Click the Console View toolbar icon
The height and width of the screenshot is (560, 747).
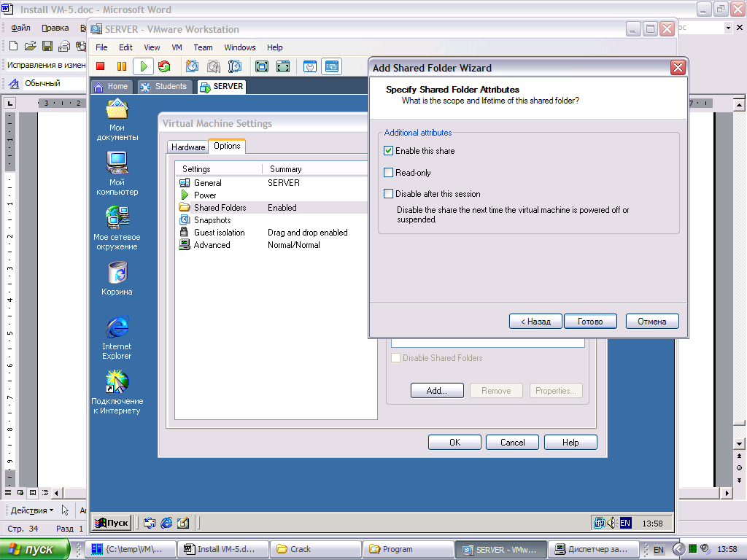(332, 66)
